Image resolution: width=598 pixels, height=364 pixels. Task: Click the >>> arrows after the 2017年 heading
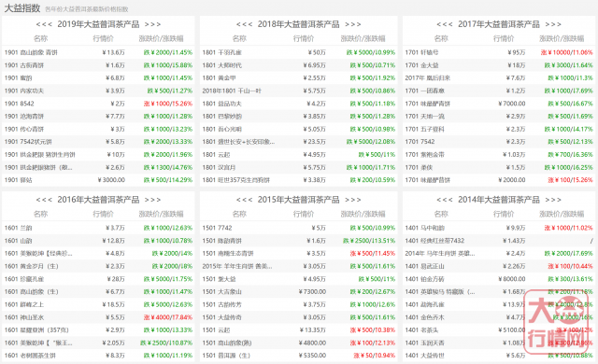(x=553, y=24)
